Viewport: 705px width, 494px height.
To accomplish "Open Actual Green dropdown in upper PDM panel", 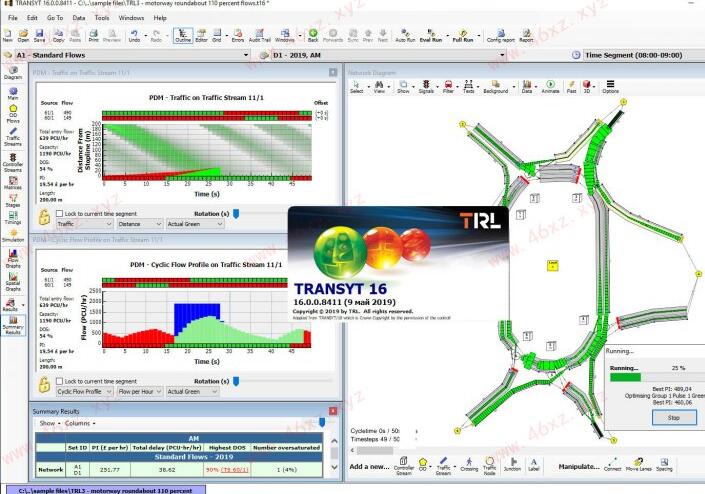I will point(195,224).
